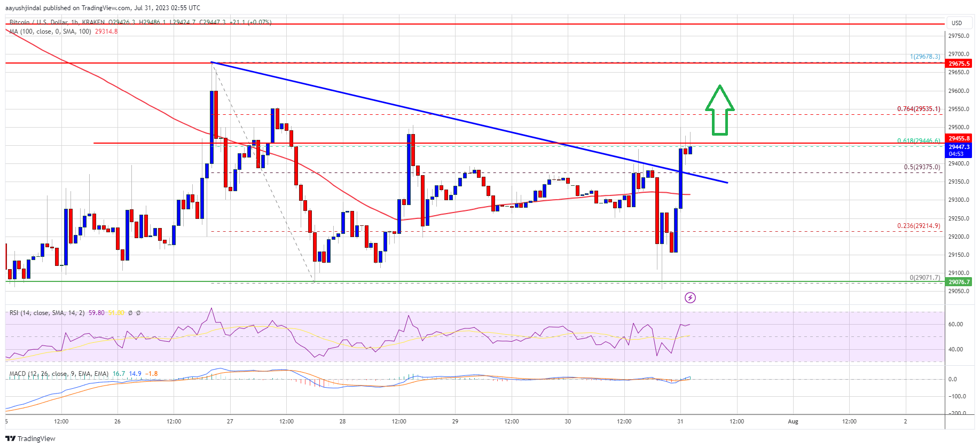Click the 29500.0 tick on the price axis
Screen dimensions: 980x448
pyautogui.click(x=959, y=127)
